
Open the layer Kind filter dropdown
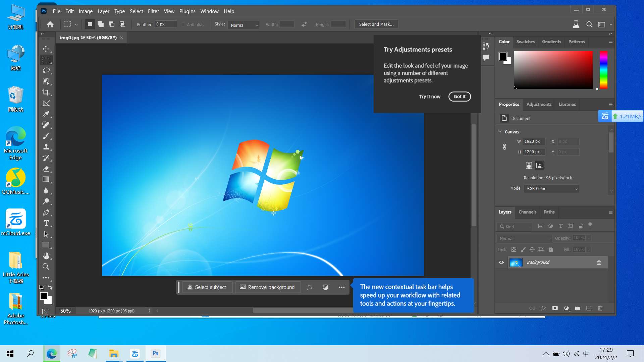click(x=515, y=227)
